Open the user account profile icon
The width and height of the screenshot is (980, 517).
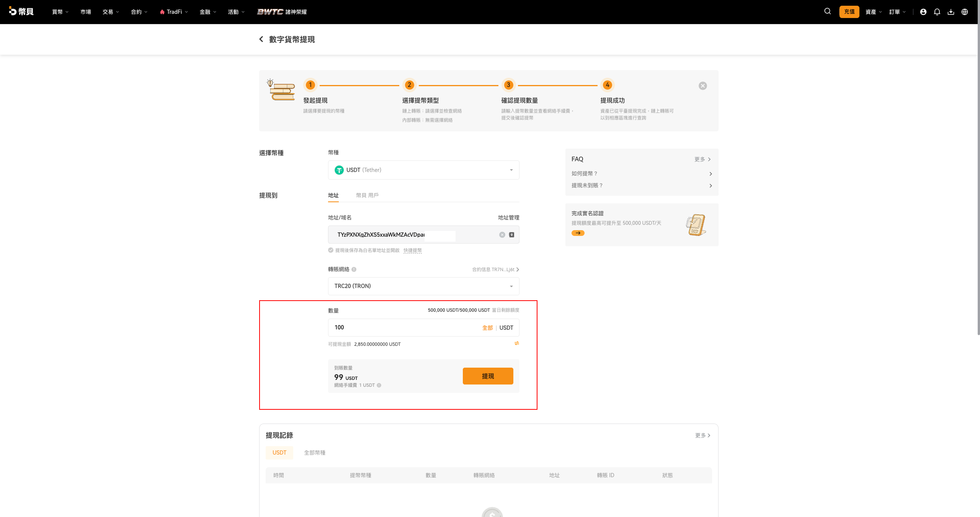coord(923,12)
